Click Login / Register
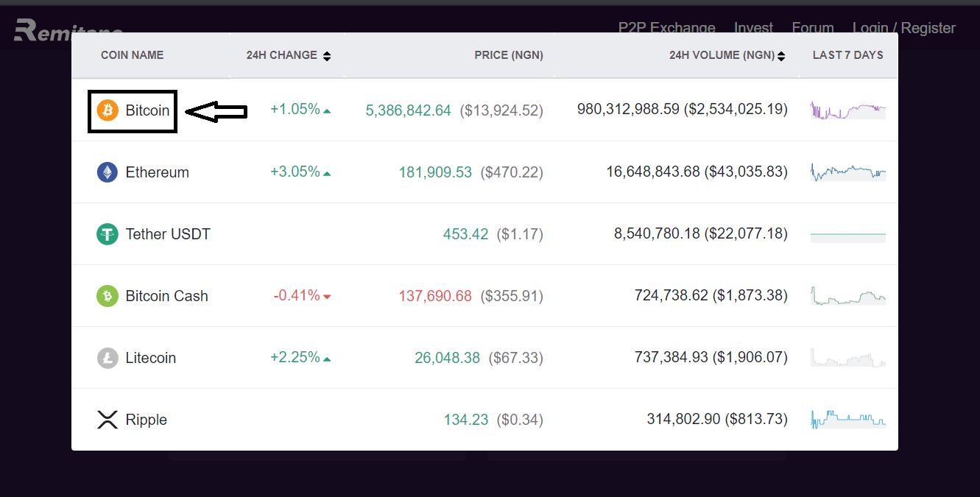This screenshot has width=980, height=497. 903,28
